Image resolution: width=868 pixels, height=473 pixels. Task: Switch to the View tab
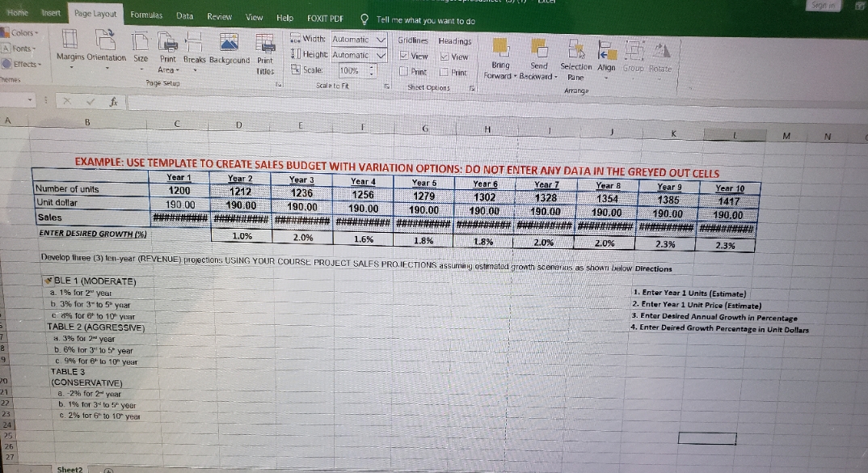pos(254,17)
